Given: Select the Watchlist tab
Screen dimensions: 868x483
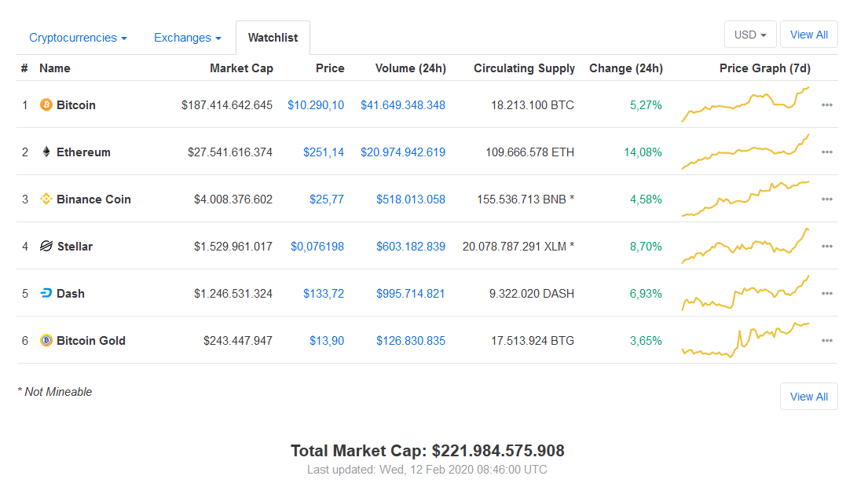Looking at the screenshot, I should [x=273, y=38].
